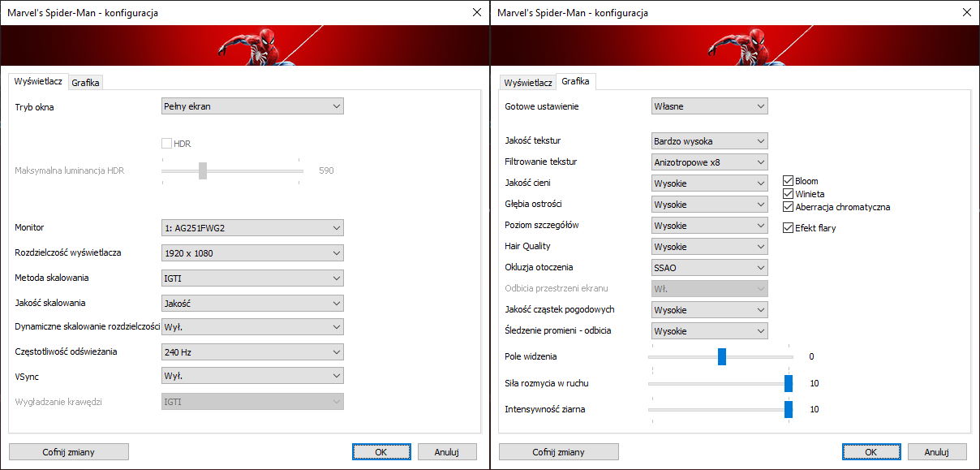Open the Tryb okna dropdown
This screenshot has height=470, width=980.
click(x=252, y=106)
